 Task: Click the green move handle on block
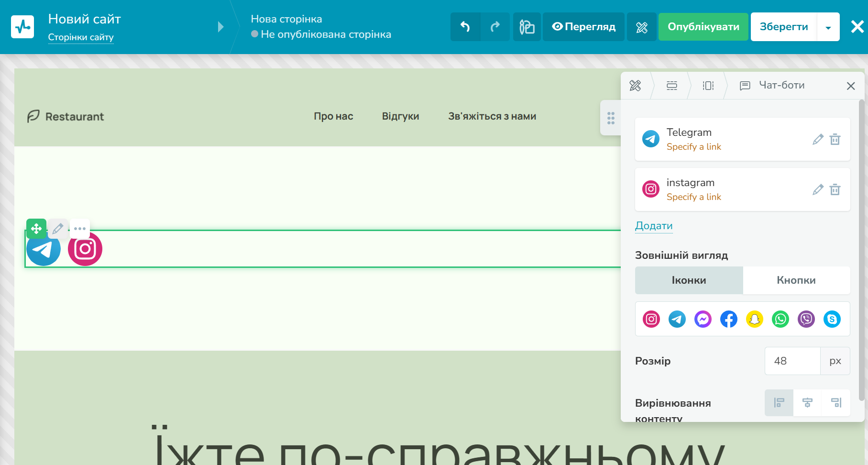tap(36, 229)
